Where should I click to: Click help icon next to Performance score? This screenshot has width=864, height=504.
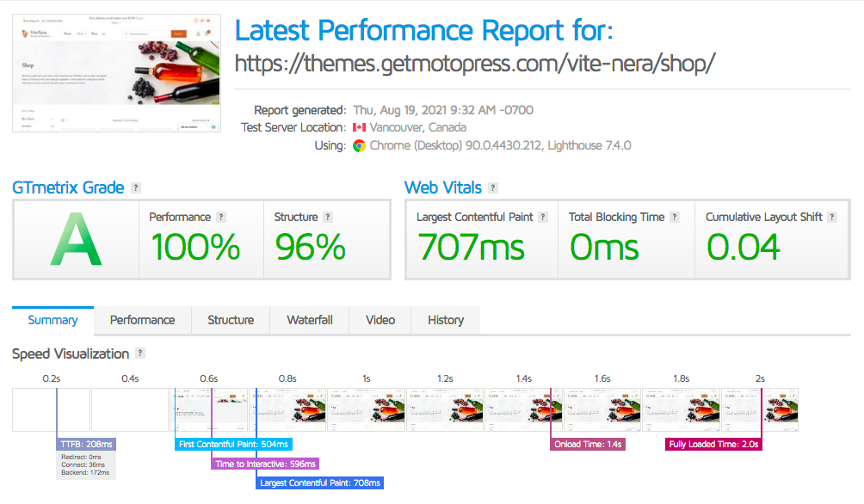coord(221,218)
